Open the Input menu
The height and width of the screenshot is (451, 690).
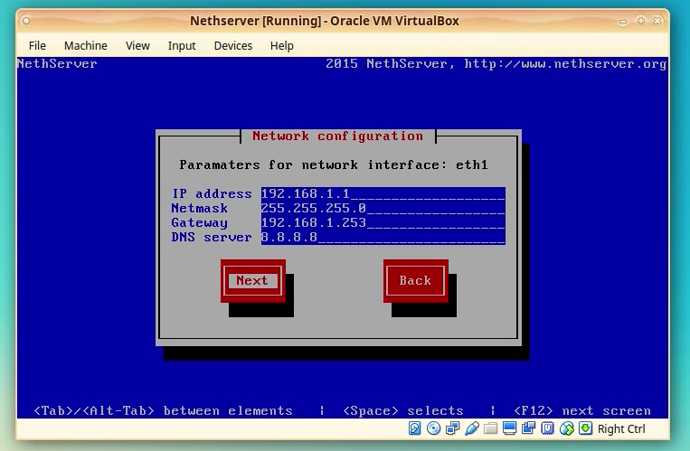pyautogui.click(x=182, y=46)
